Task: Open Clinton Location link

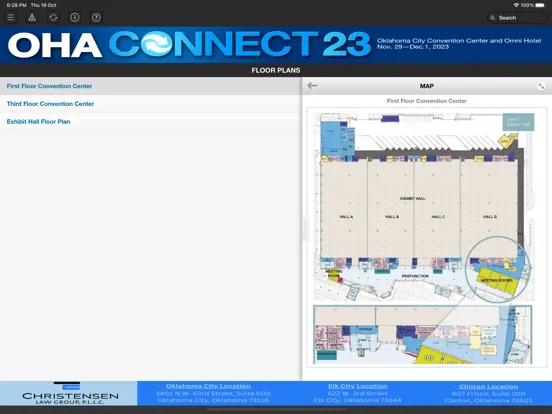Action: click(488, 386)
